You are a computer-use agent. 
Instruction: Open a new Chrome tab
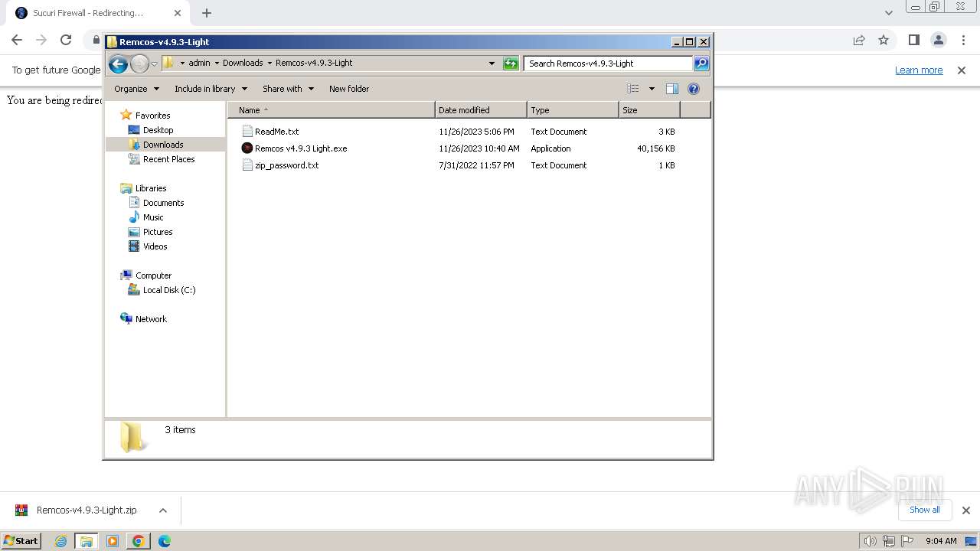coord(207,13)
